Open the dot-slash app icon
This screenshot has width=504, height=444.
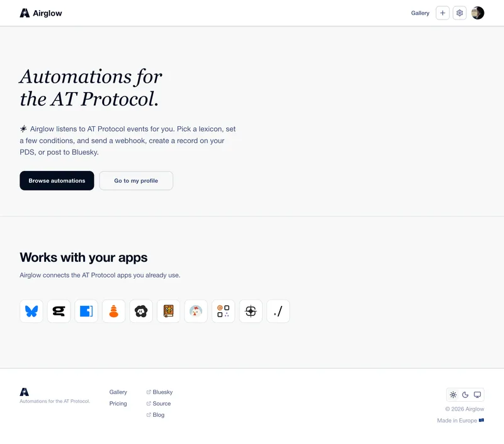pos(278,311)
